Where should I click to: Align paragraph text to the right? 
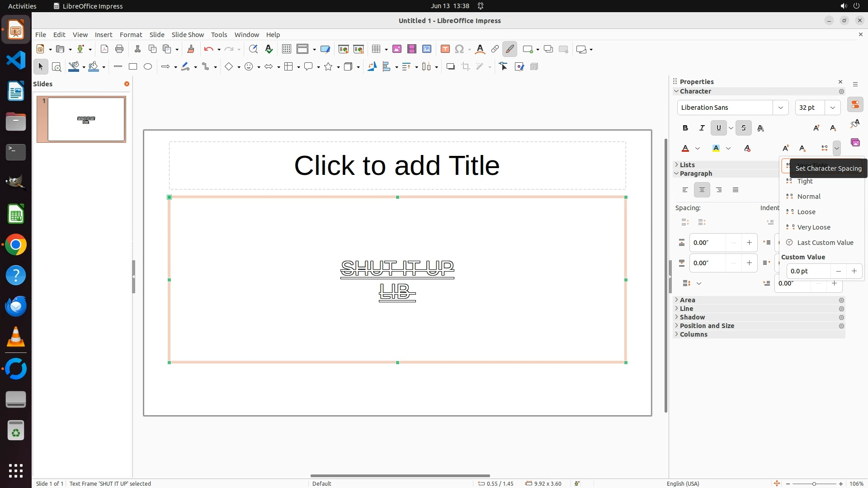(x=719, y=190)
